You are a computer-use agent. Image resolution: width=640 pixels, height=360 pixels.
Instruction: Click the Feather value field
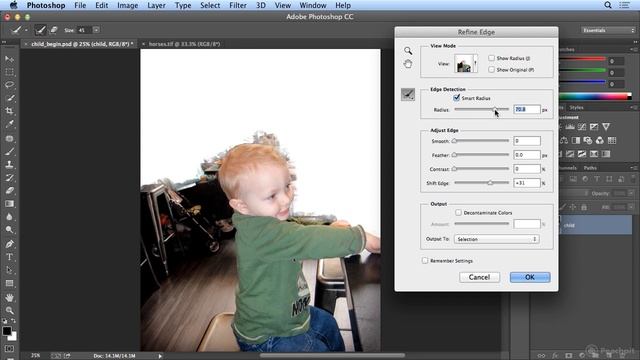point(527,155)
